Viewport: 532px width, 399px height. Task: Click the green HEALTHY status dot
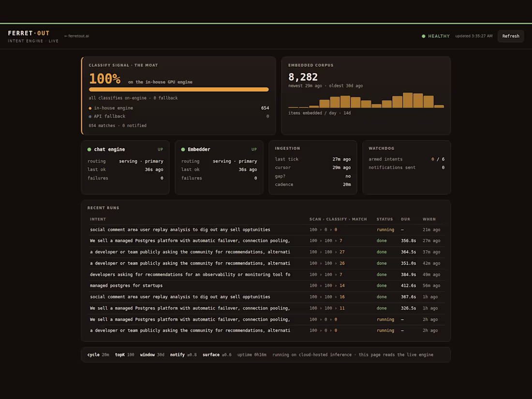[424, 36]
